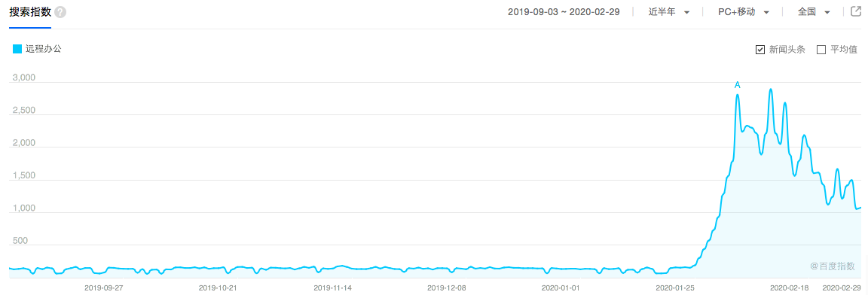
Task: Click the arrow beside 全国
Action: (x=827, y=13)
